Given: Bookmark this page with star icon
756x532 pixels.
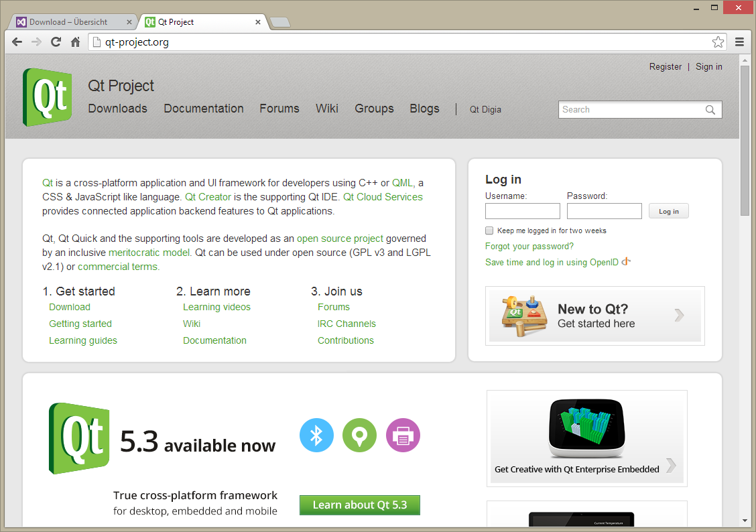Looking at the screenshot, I should click(718, 42).
